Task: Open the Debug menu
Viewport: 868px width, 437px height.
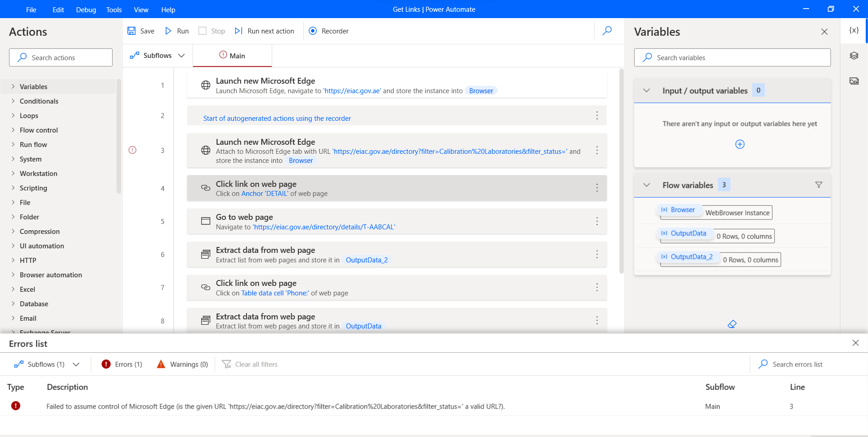Action: tap(86, 9)
